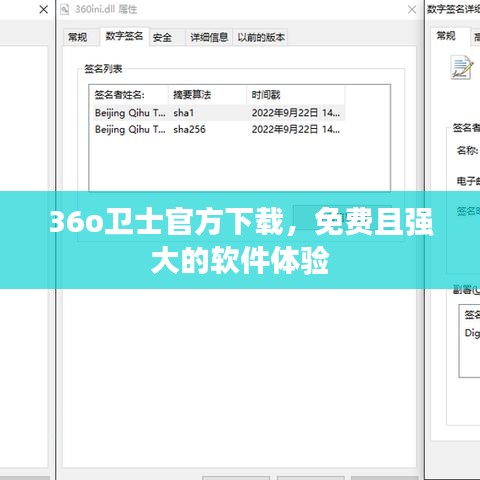Screen dimensions: 480x480
Task: Select Dig entry in countersignature list
Action: click(x=472, y=333)
